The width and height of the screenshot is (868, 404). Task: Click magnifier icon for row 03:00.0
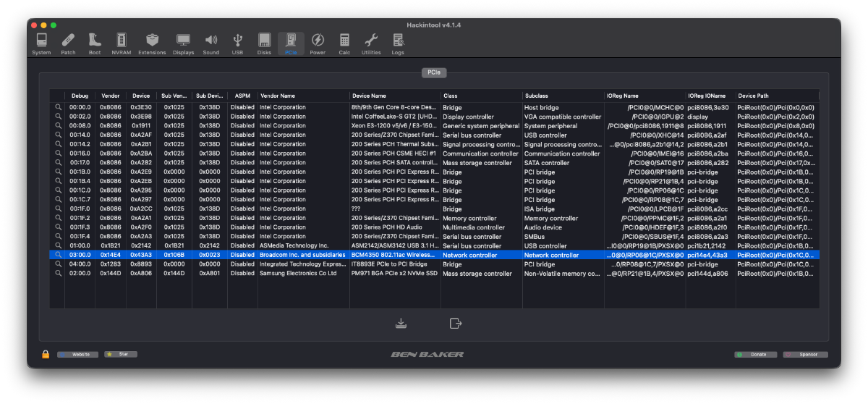click(58, 255)
